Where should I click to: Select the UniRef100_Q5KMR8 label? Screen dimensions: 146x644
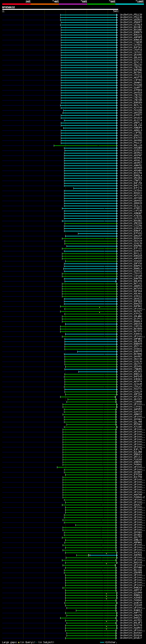pos(131,572)
